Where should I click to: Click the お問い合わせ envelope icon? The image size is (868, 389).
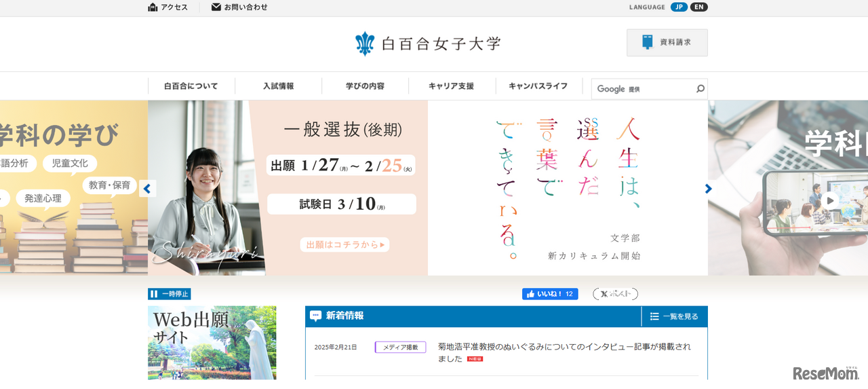(216, 7)
